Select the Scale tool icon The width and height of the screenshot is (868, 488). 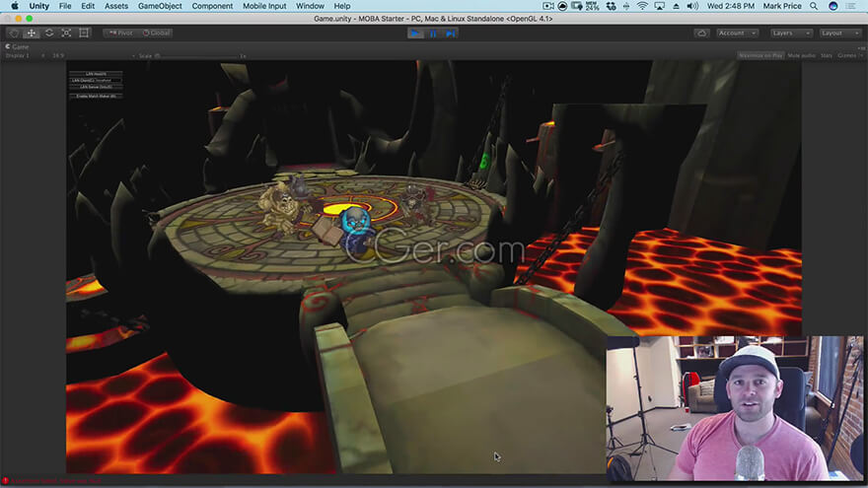click(66, 34)
